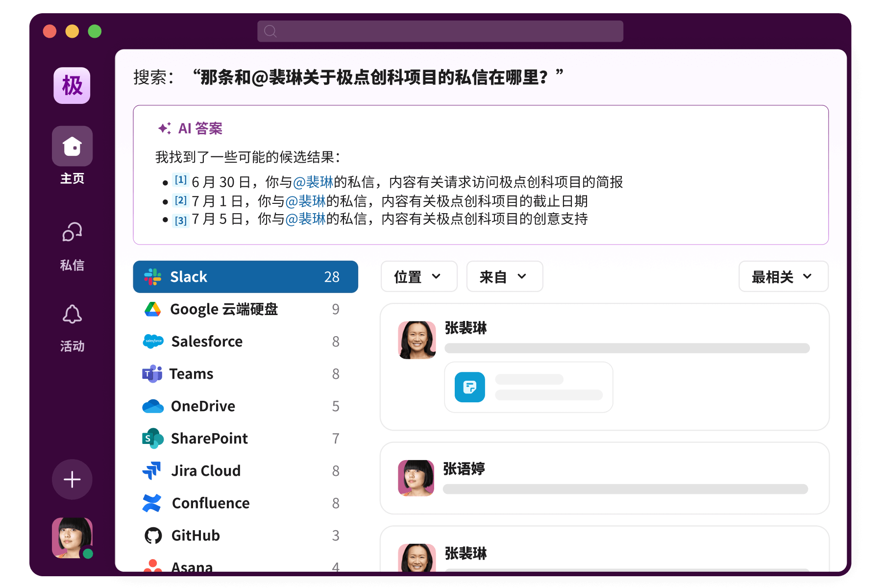
Task: Click the AI 答案 sparkle icon
Action: 165,128
